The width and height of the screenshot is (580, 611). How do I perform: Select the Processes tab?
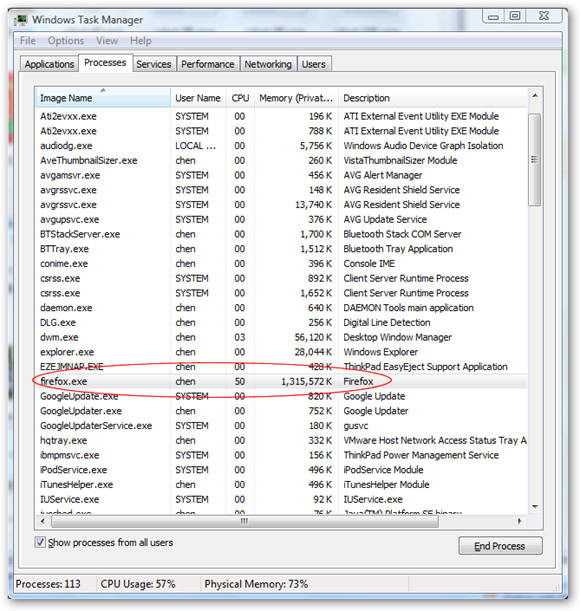pos(105,63)
